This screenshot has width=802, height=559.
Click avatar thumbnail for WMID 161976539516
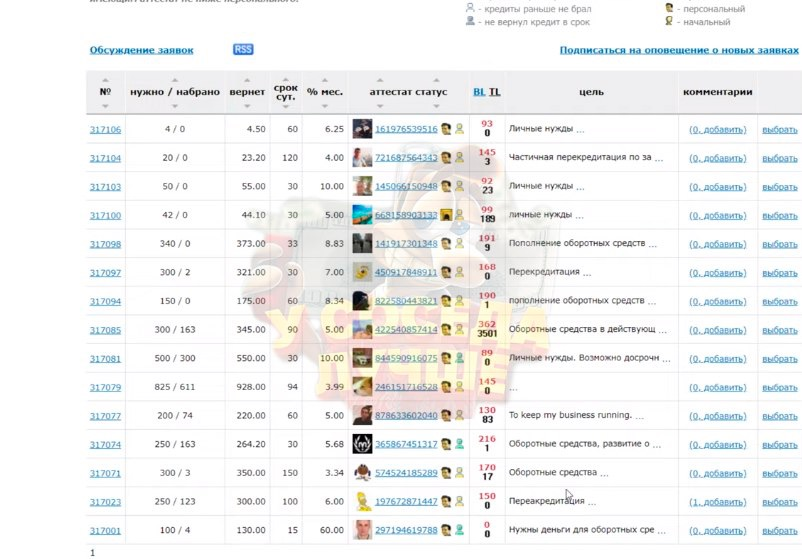(x=362, y=129)
